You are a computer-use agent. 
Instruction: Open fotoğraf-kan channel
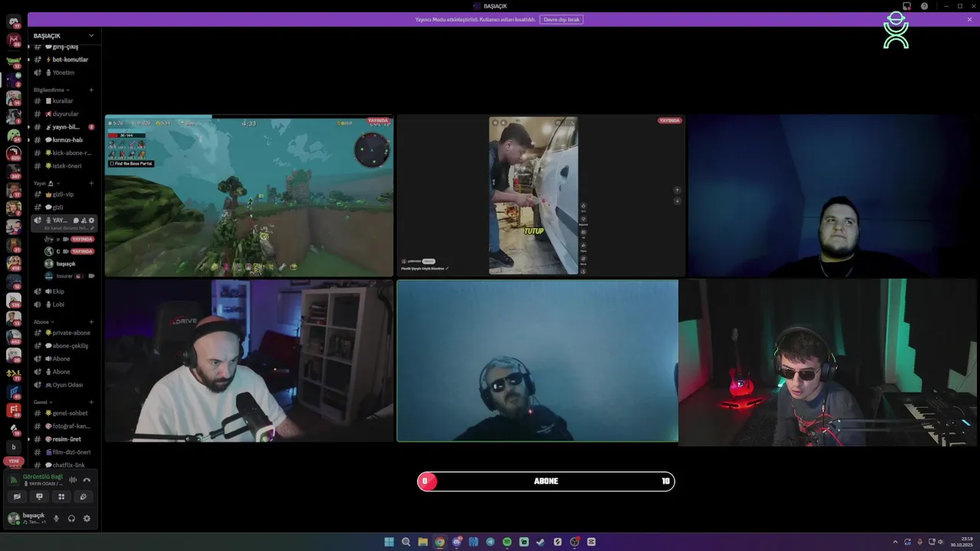[x=64, y=426]
